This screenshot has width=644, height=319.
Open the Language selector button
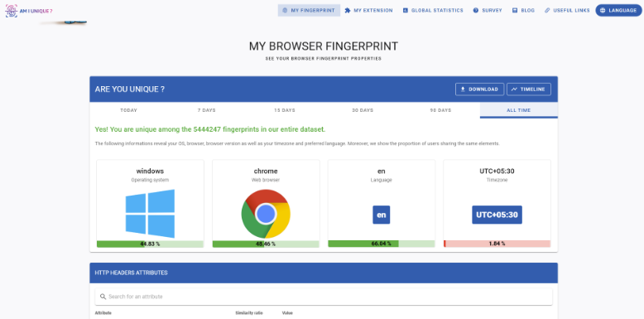(x=618, y=10)
